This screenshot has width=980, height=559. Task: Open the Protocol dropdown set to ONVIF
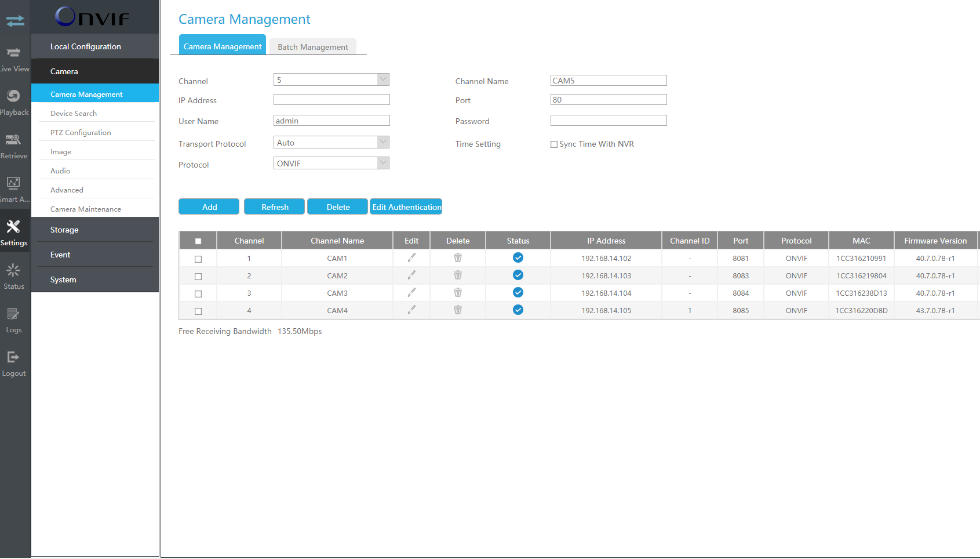[x=331, y=163]
